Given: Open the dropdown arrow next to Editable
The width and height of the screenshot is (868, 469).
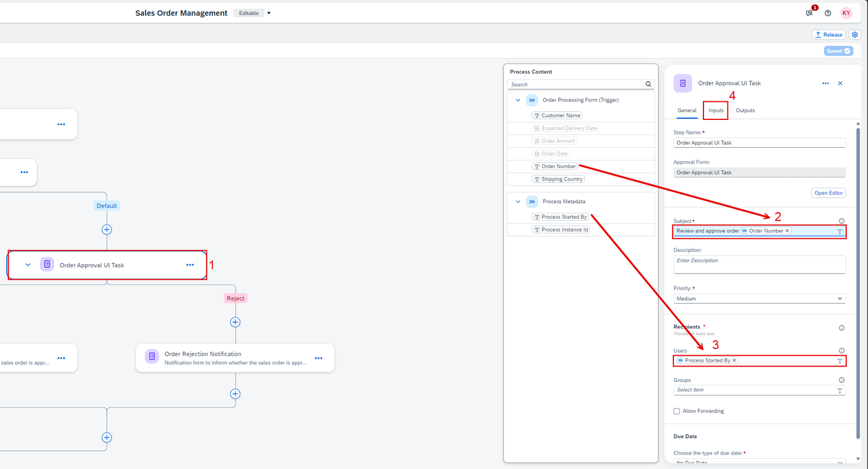Looking at the screenshot, I should [269, 13].
